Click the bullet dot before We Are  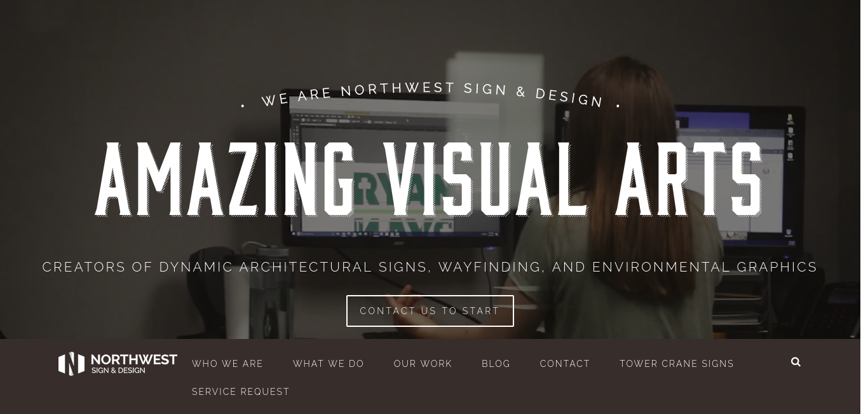tap(243, 106)
